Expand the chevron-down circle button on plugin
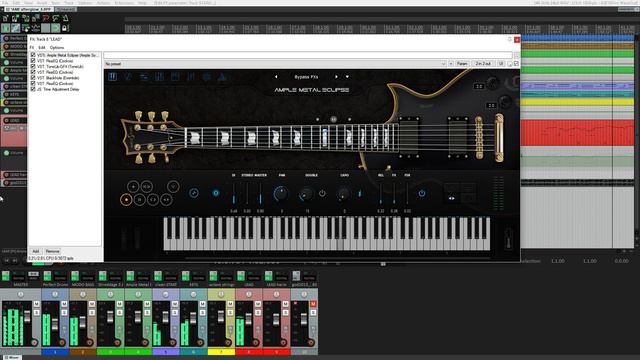The height and width of the screenshot is (360, 640). click(x=173, y=187)
